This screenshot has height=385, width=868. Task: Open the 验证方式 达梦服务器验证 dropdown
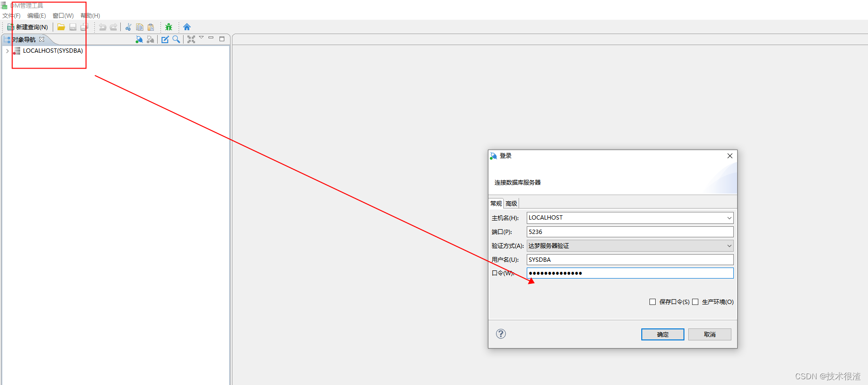click(630, 245)
